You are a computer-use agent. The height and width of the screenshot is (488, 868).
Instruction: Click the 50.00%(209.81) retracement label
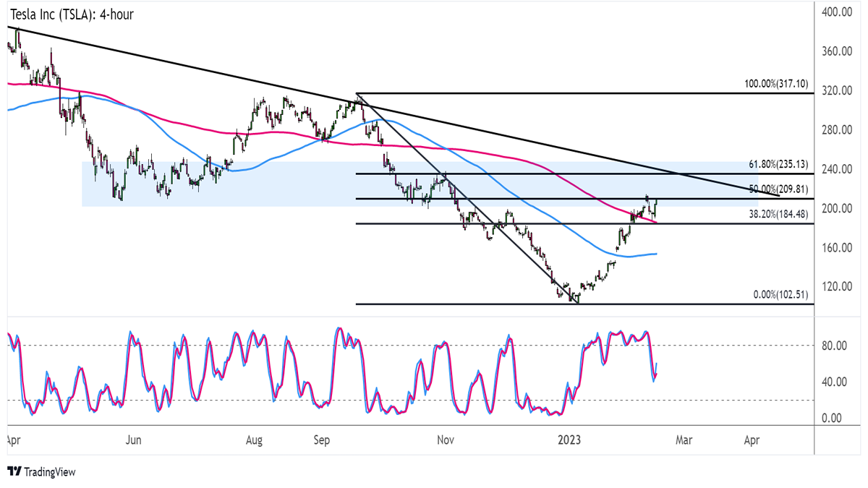778,189
